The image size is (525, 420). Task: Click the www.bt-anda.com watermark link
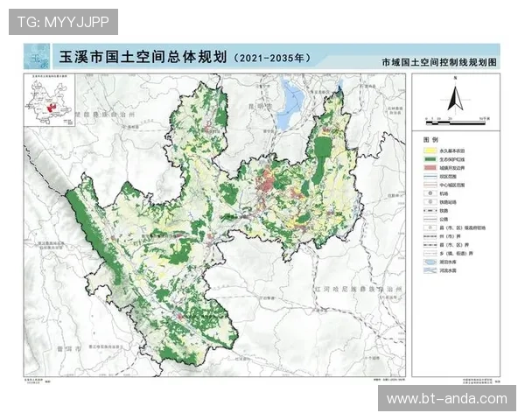[447, 398]
